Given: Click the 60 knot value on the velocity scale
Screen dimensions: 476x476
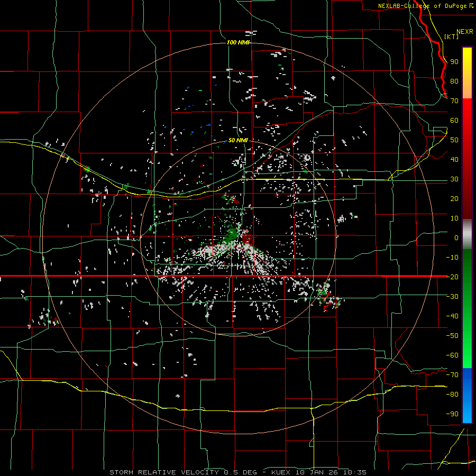Looking at the screenshot, I should click(x=454, y=120).
